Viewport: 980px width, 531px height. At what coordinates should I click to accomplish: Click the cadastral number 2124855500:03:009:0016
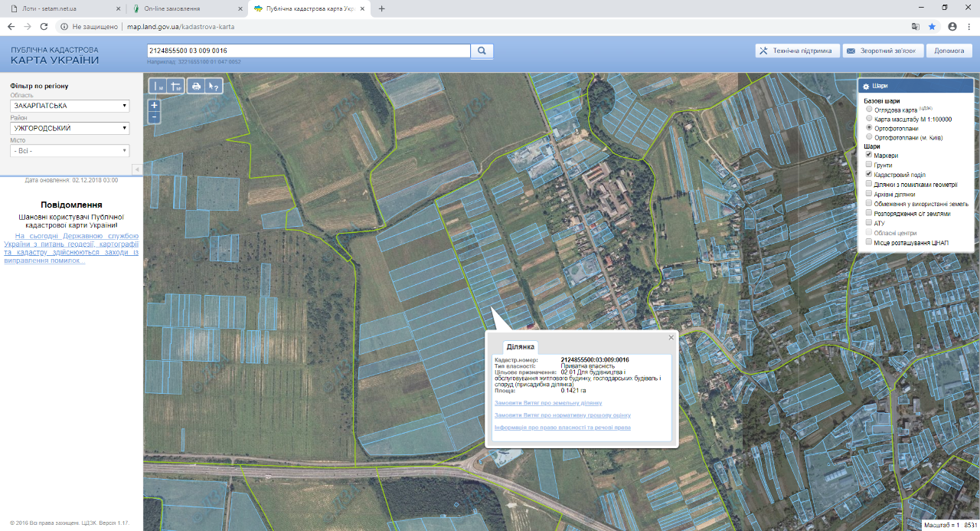tap(595, 359)
